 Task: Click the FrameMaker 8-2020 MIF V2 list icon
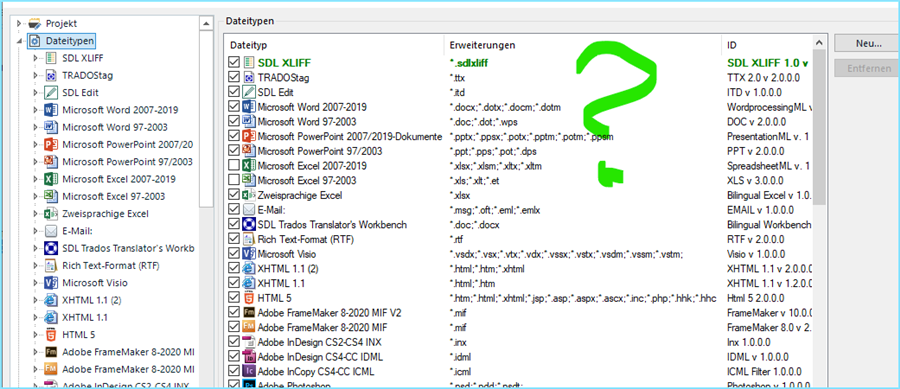click(249, 313)
